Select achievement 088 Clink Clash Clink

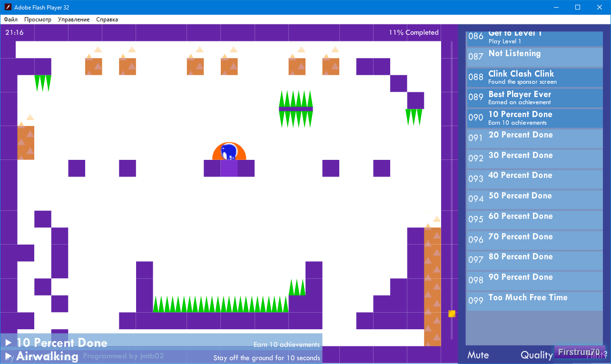point(534,77)
